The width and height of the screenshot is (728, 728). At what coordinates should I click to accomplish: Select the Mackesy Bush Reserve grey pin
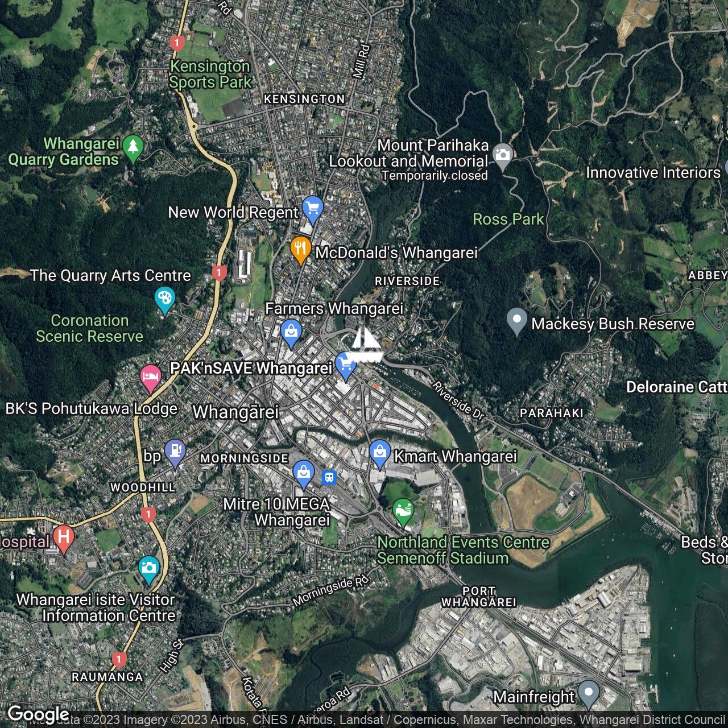coord(516,320)
